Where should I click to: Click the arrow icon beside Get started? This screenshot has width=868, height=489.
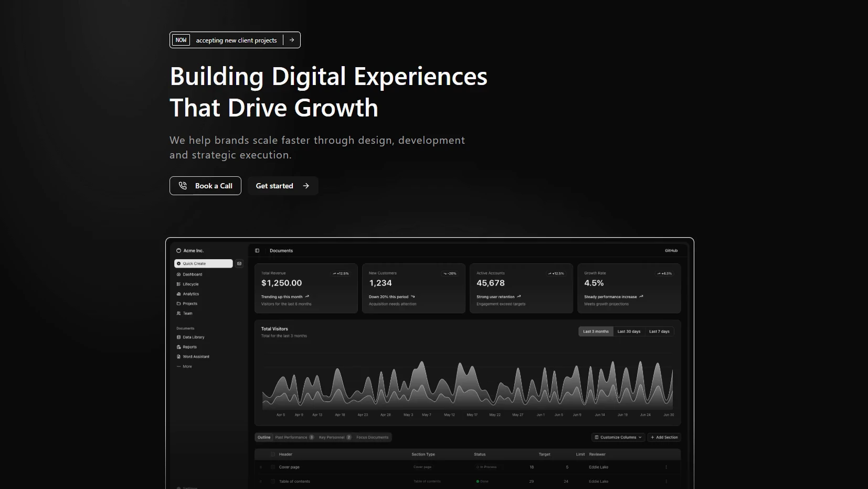click(x=306, y=186)
